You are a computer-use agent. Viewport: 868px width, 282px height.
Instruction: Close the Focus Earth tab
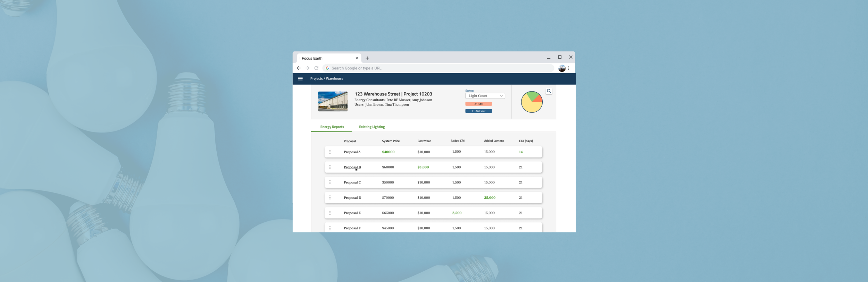(x=357, y=58)
